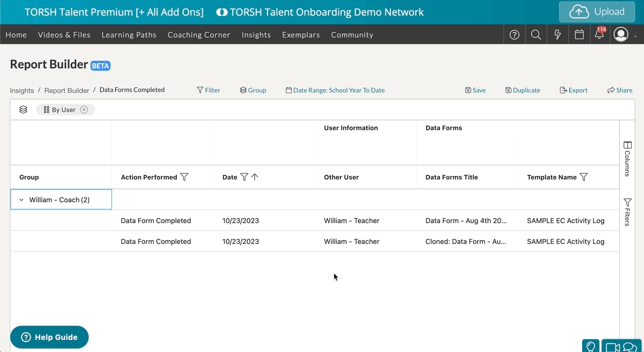The image size is (644, 352).
Task: Open the lightning bolt quick actions icon
Action: click(x=558, y=35)
